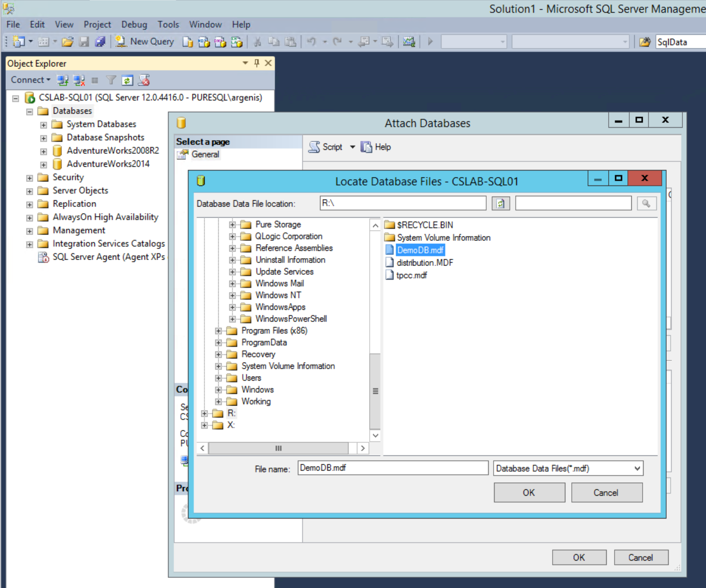Image resolution: width=706 pixels, height=588 pixels.
Task: Click the Undo arrow icon in toolbar
Action: pyautogui.click(x=311, y=42)
